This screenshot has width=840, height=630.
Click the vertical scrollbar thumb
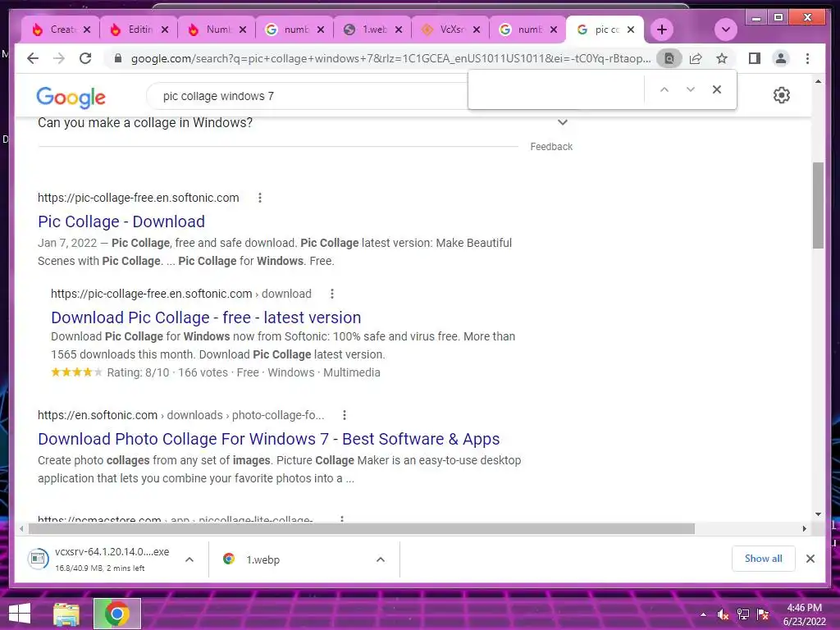[818, 205]
